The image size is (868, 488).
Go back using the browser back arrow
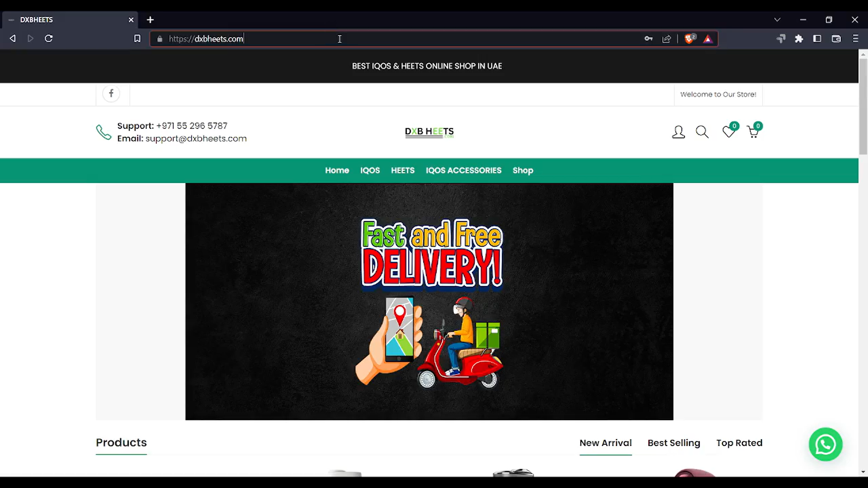point(13,38)
